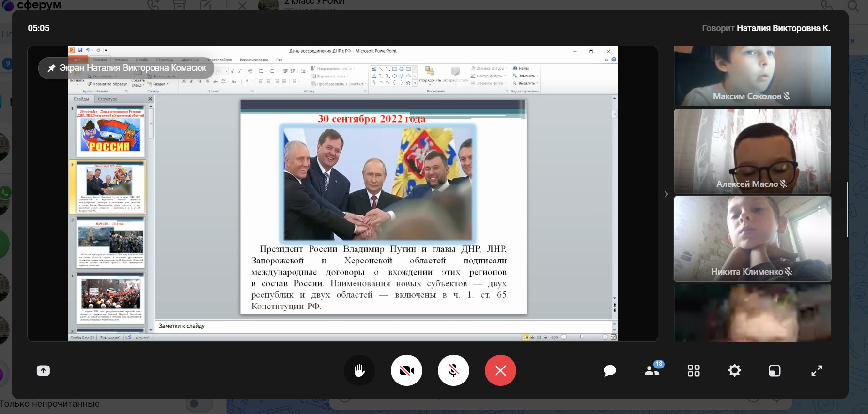Raise hand in the call
The width and height of the screenshot is (868, 414).
pyautogui.click(x=359, y=370)
